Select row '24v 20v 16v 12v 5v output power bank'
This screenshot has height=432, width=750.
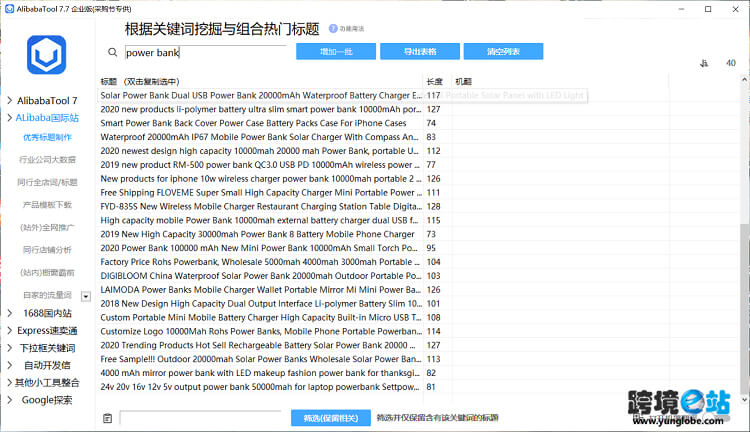pyautogui.click(x=261, y=387)
